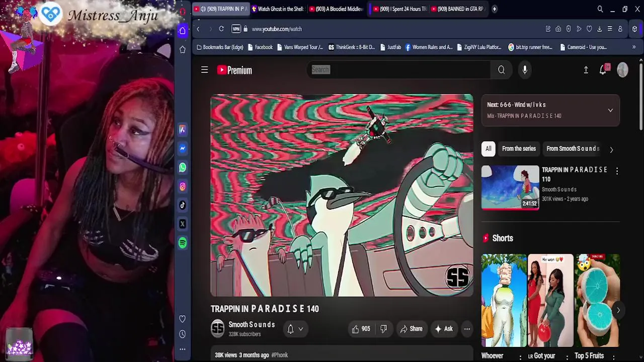The width and height of the screenshot is (644, 362).
Task: Open more actions three-dot menu under video
Action: [x=467, y=329]
